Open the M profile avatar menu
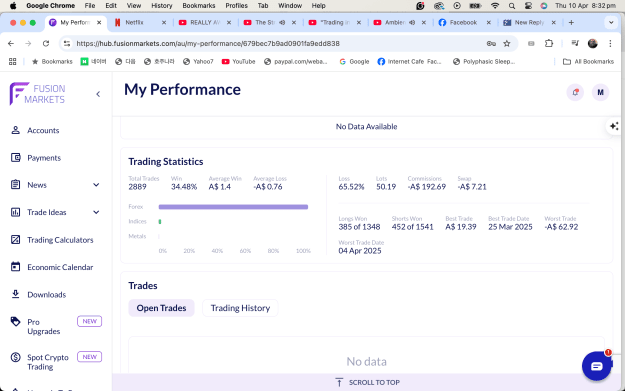This screenshot has width=625, height=391. [x=600, y=92]
